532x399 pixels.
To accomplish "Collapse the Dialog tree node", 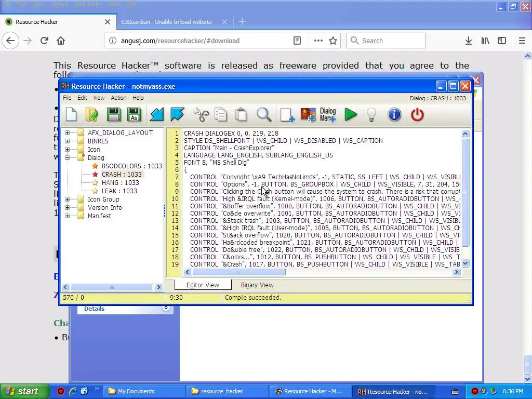I will [67, 158].
